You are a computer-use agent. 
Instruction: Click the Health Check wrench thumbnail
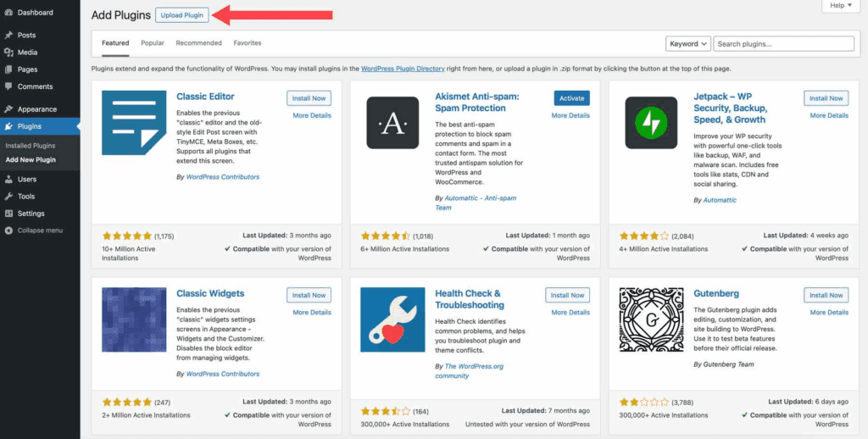point(392,320)
